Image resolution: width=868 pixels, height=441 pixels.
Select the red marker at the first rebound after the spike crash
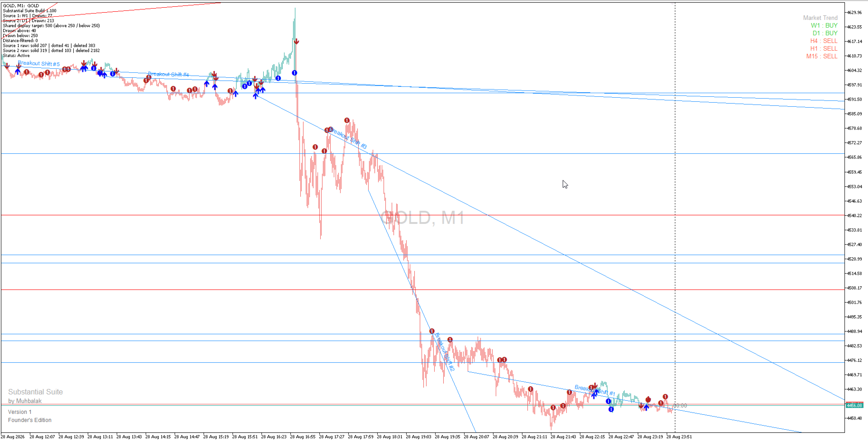point(315,147)
